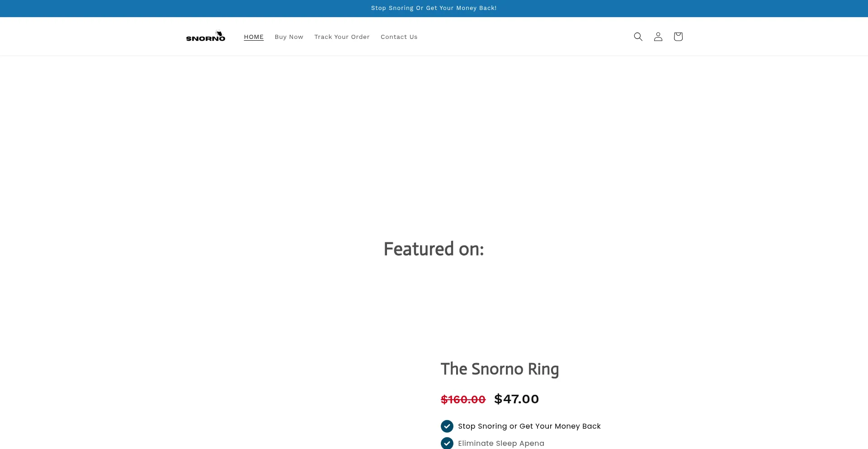Viewport: 868px width, 449px height.
Task: Click the person silhouette icon
Action: [x=658, y=37]
